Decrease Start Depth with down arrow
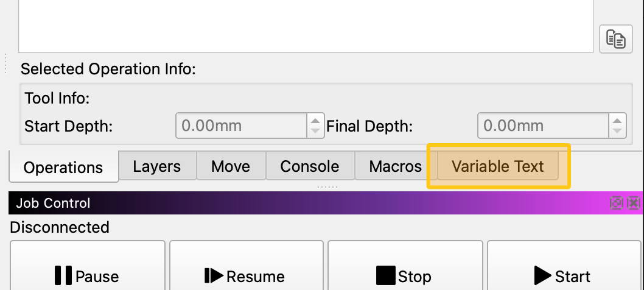The image size is (644, 290). 315,131
